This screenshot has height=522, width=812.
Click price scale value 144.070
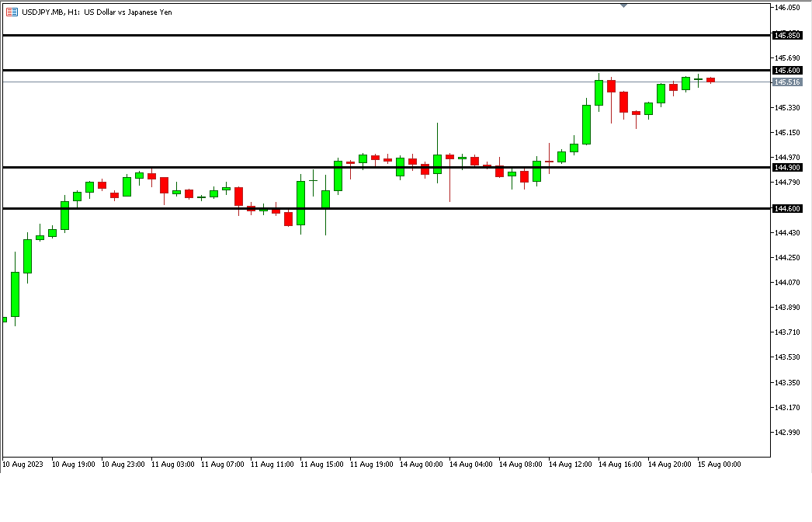pyautogui.click(x=787, y=282)
